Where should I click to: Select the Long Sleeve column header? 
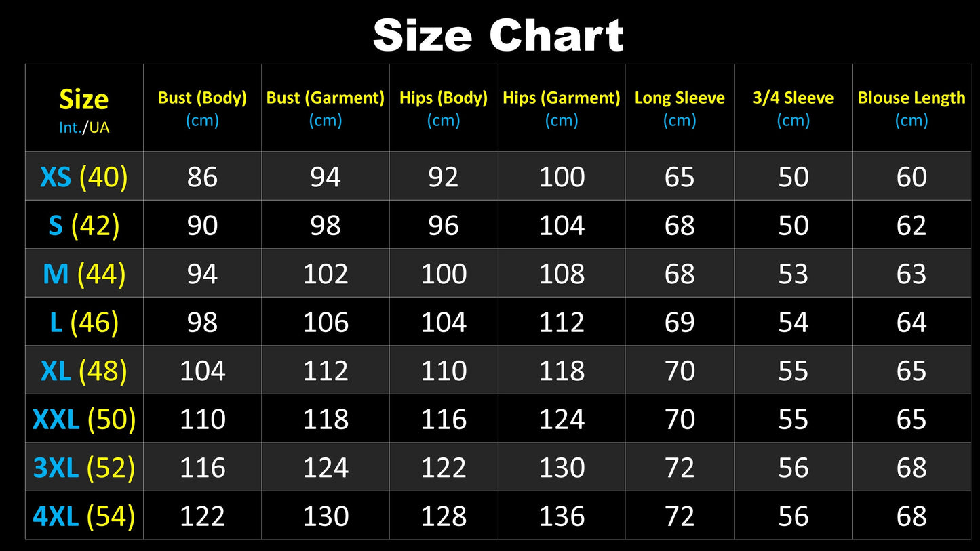point(679,108)
